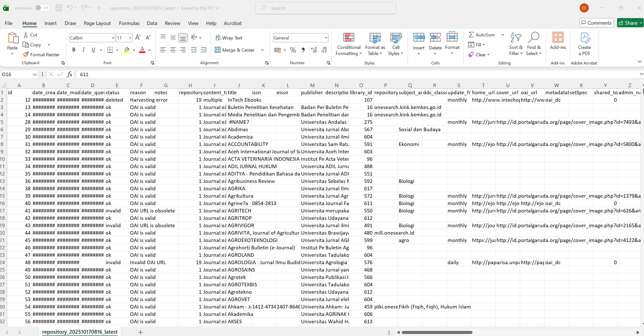The width and height of the screenshot is (644, 336).
Task: Open the File menu
Action: point(9,23)
